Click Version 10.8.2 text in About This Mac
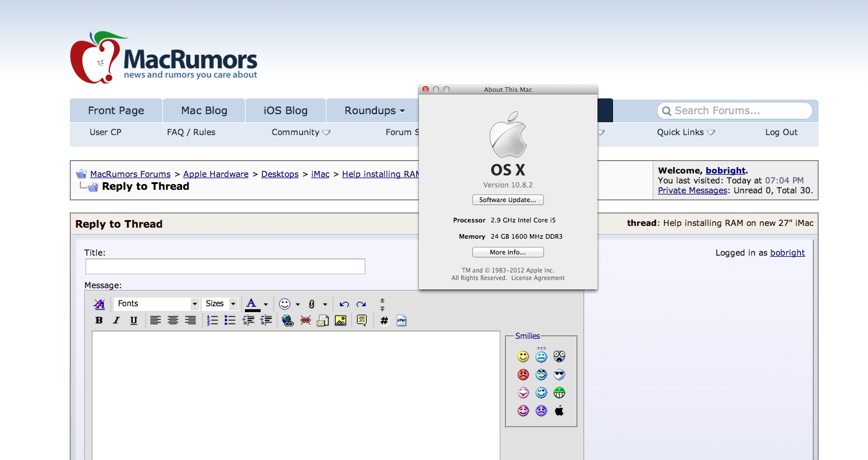The width and height of the screenshot is (868, 460). pyautogui.click(x=508, y=185)
